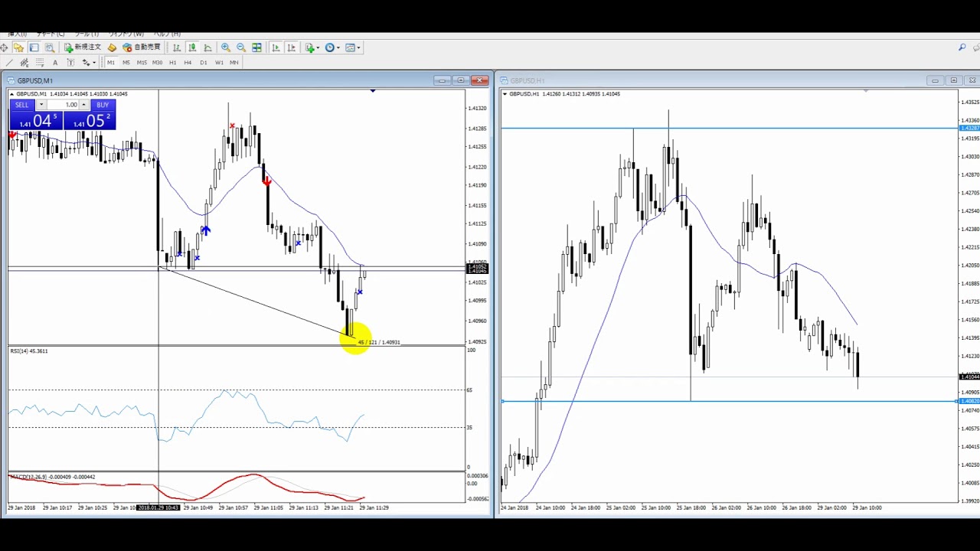Select the M15 timeframe
Viewport: 980px width, 551px height.
tap(142, 63)
